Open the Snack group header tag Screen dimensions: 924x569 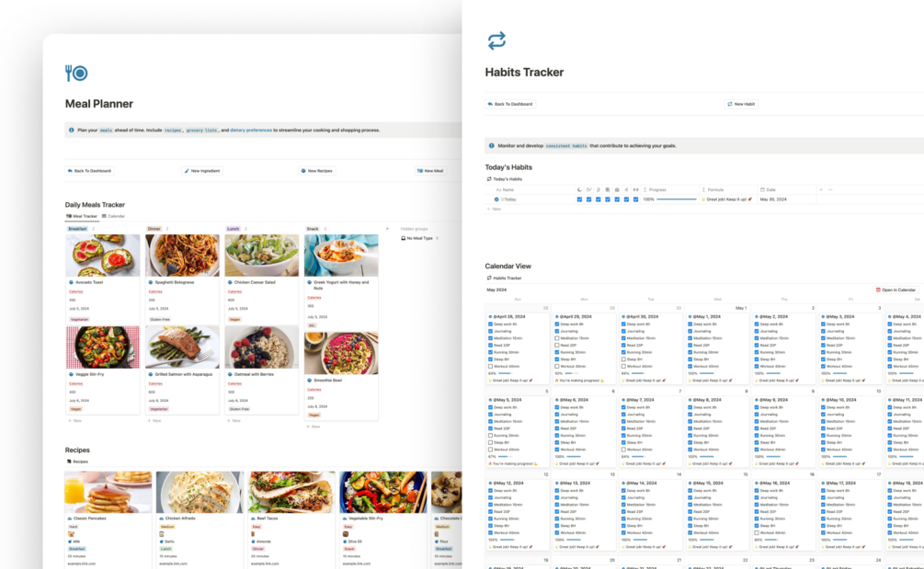click(x=313, y=229)
